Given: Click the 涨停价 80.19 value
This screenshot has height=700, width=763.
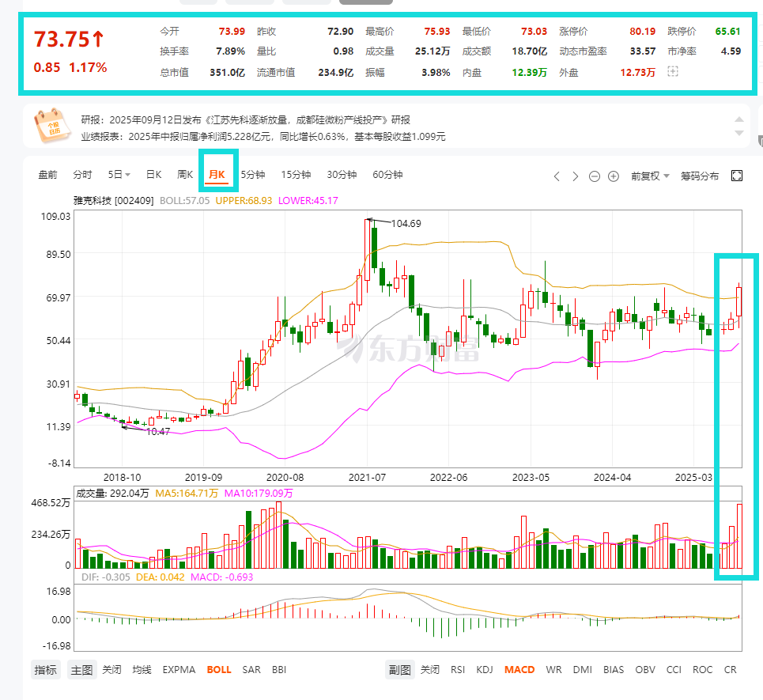Looking at the screenshot, I should point(642,31).
